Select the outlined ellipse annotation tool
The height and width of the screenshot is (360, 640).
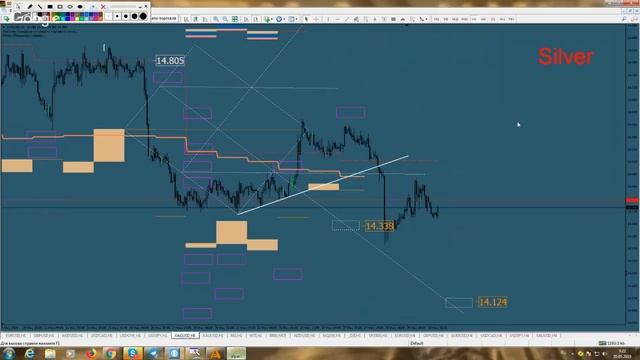[x=70, y=7]
